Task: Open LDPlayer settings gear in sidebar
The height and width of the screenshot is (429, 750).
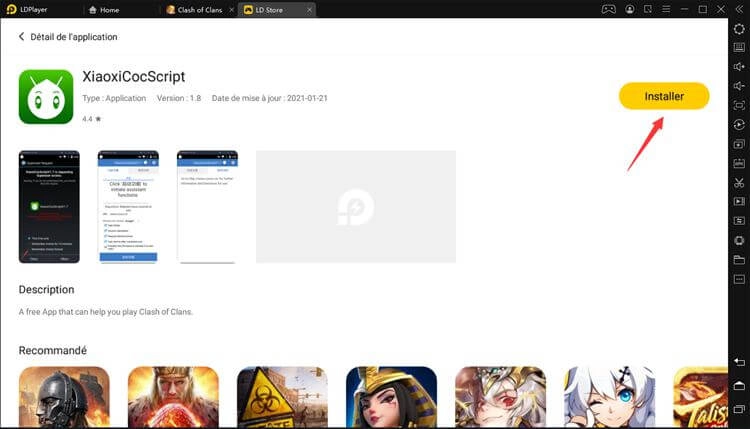Action: 739,29
